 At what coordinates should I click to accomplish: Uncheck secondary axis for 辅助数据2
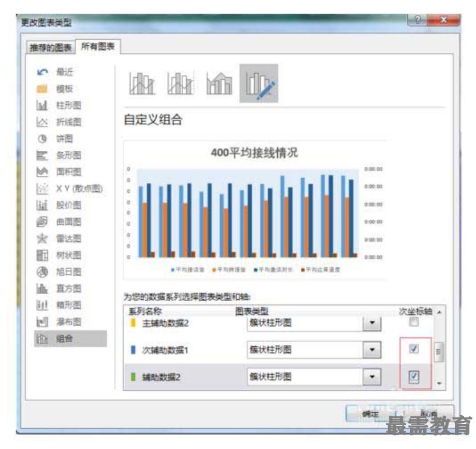[x=414, y=377]
